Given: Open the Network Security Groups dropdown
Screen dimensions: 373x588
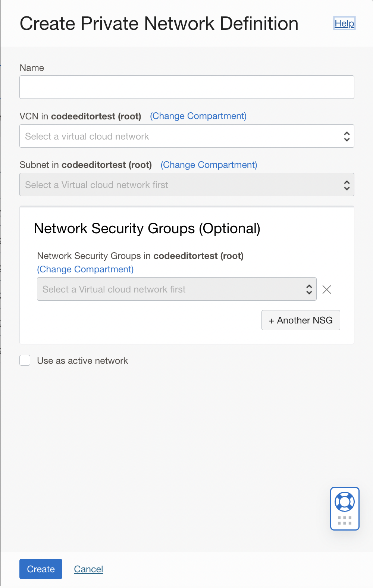Looking at the screenshot, I should point(168,289).
